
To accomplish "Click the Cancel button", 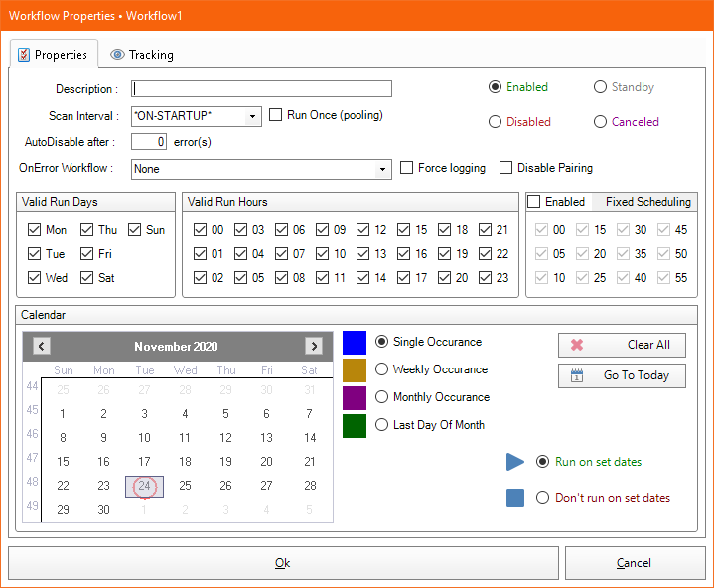I will [x=635, y=563].
